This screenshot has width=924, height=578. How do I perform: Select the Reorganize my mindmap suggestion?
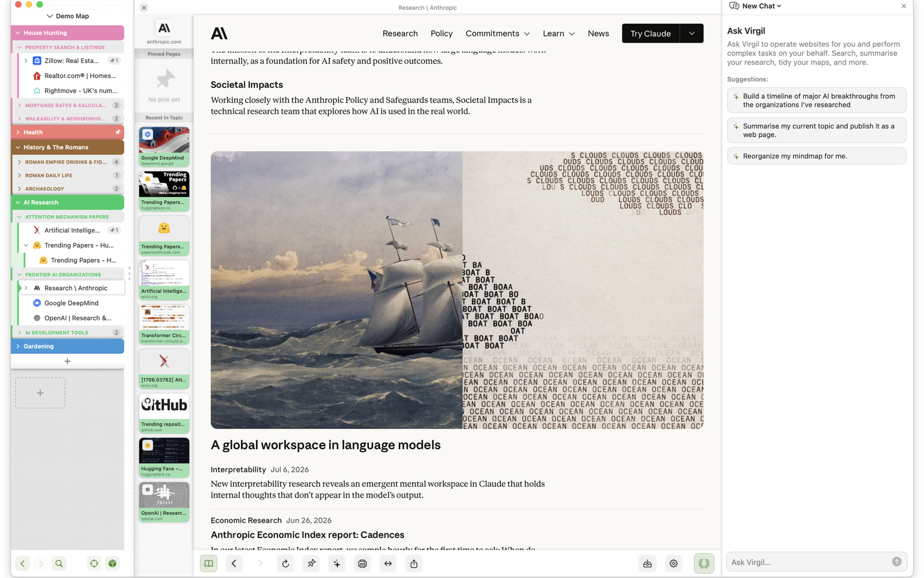(817, 156)
